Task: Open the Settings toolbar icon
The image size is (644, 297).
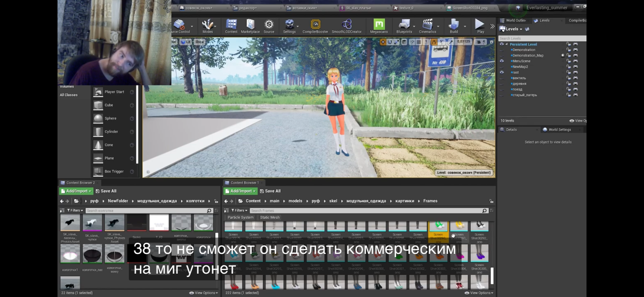Action: (x=289, y=26)
